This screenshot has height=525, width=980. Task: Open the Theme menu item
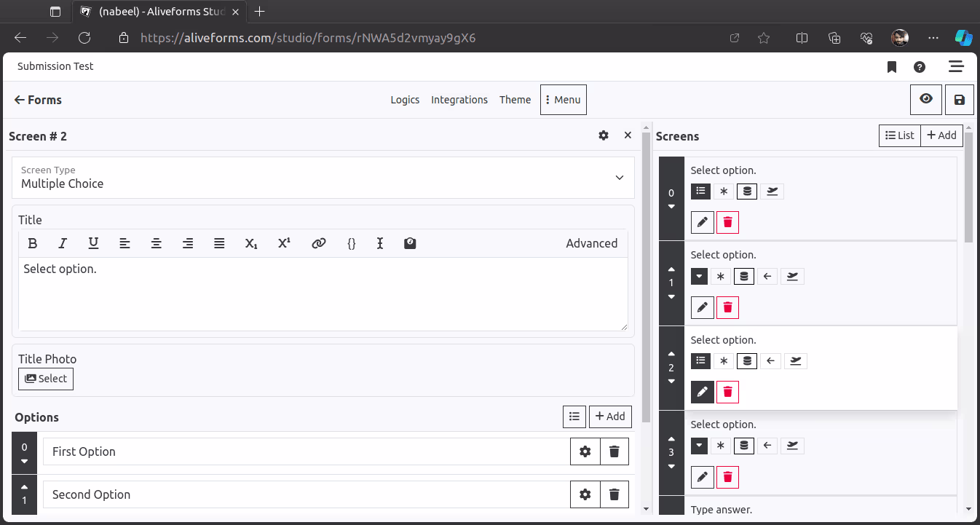point(515,100)
